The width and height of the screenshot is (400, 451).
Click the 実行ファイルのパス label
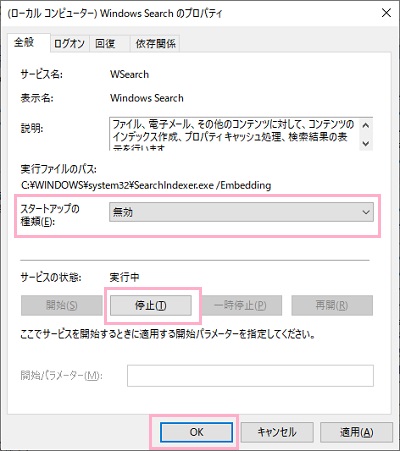(59, 169)
